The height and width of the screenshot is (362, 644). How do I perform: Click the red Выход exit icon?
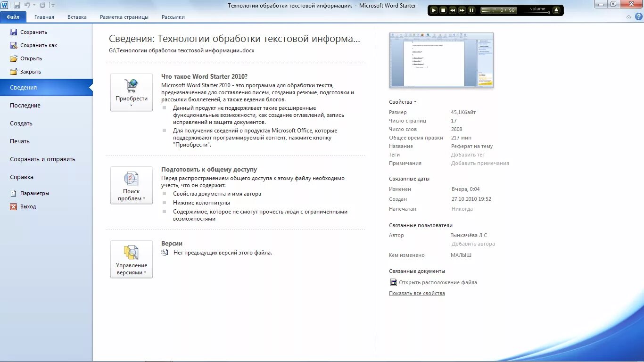click(13, 206)
